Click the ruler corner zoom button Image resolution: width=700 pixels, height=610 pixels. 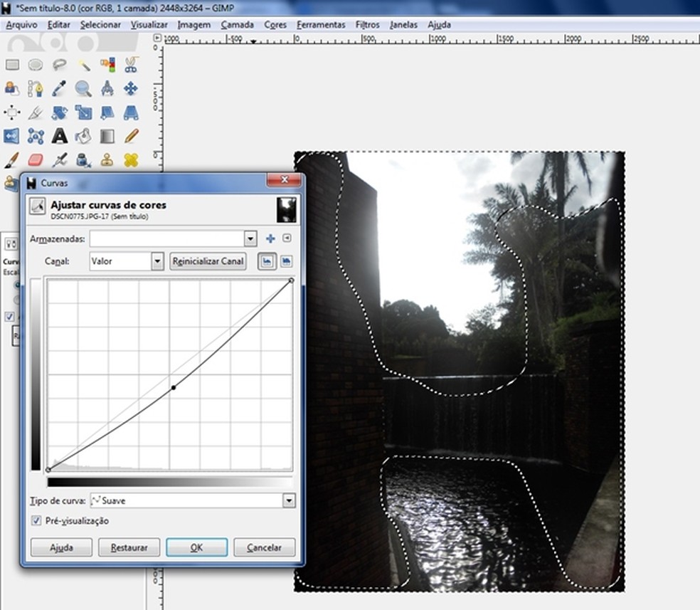pos(157,38)
